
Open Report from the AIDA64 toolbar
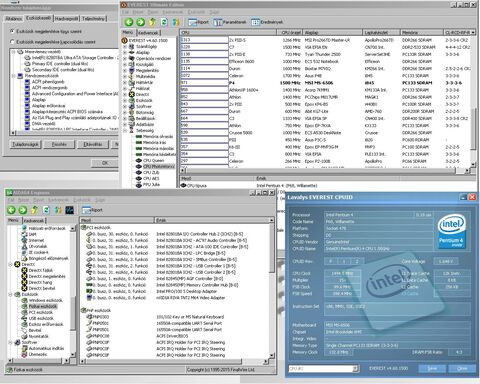coord(92,210)
